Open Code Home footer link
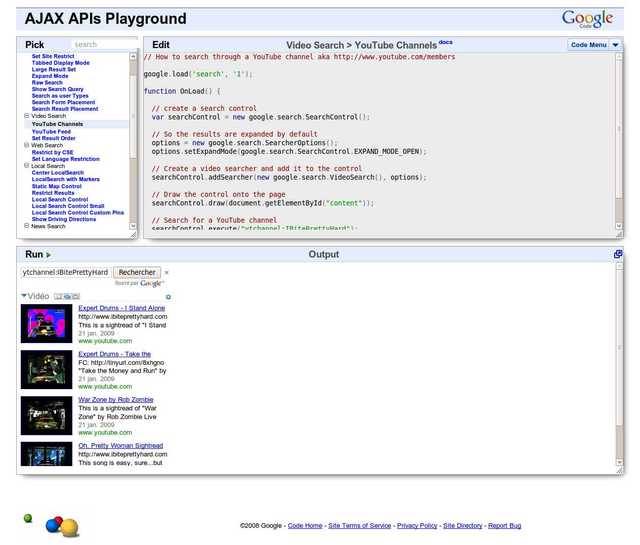 [305, 526]
